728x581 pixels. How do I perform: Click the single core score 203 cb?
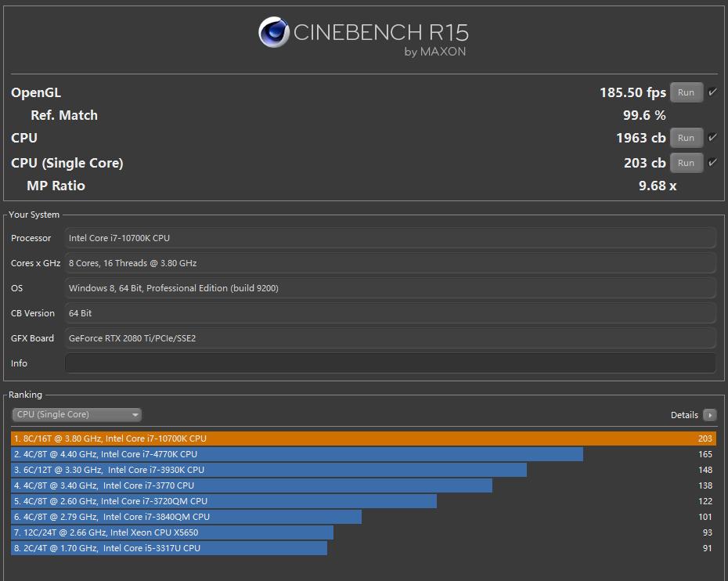644,163
